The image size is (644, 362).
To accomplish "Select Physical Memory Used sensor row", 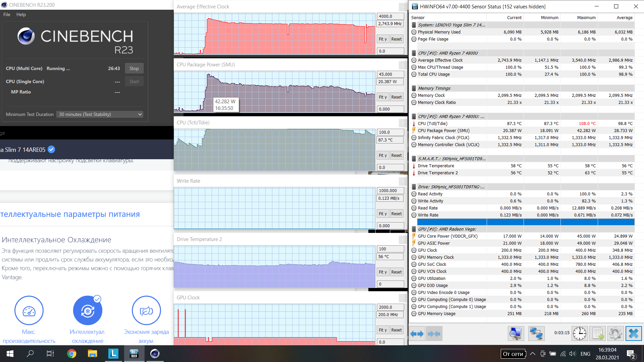I will coord(523,32).
